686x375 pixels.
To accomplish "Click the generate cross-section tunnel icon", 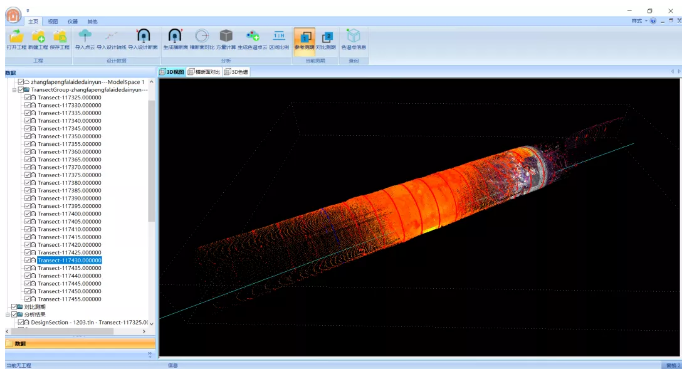I will click(175, 36).
